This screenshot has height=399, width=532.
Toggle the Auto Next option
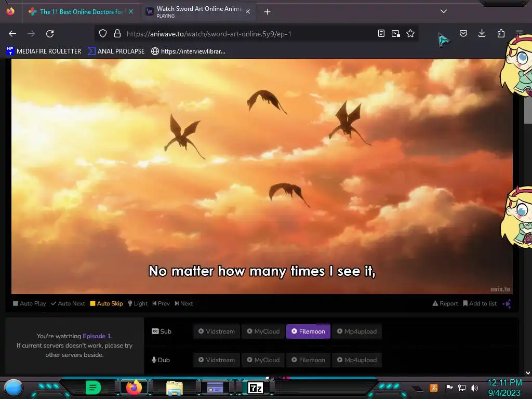(x=68, y=303)
